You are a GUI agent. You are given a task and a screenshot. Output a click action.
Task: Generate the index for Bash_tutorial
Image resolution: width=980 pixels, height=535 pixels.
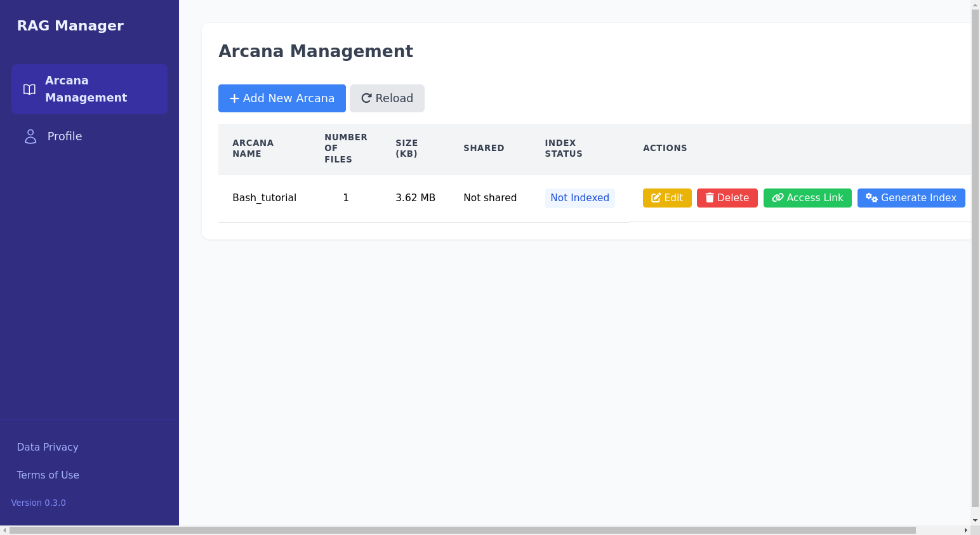click(x=911, y=198)
